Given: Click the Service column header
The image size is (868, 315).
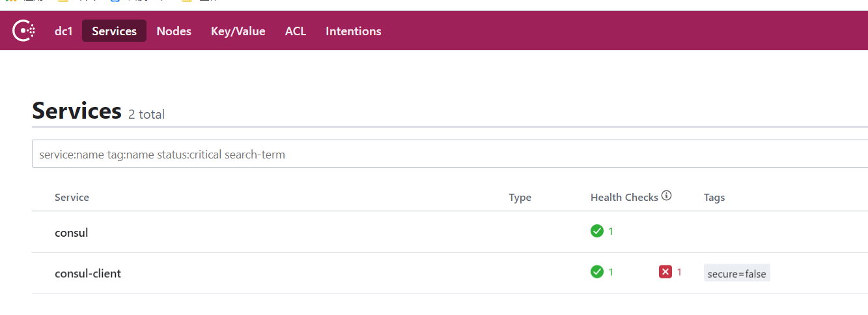Looking at the screenshot, I should pos(72,197).
